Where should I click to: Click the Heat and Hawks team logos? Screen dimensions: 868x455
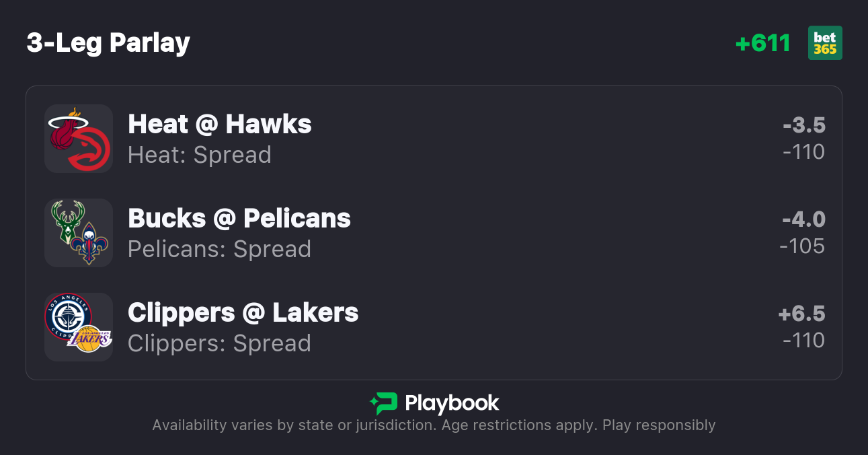coord(79,139)
